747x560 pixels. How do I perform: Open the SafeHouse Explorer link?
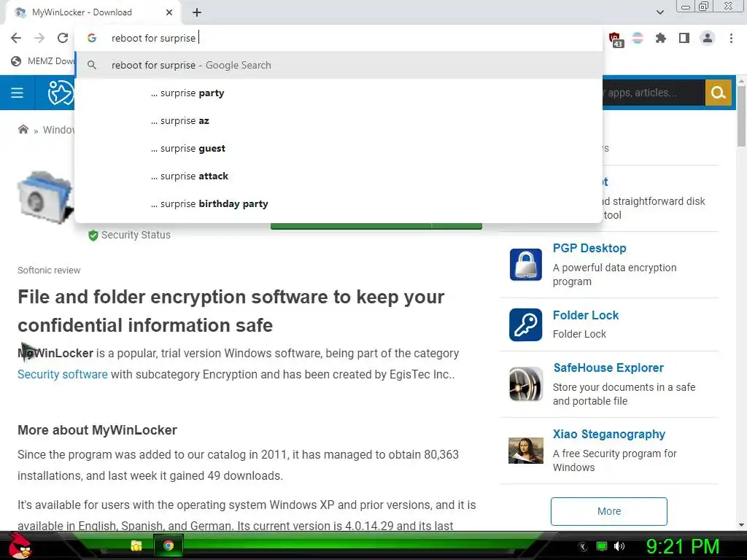click(x=608, y=367)
